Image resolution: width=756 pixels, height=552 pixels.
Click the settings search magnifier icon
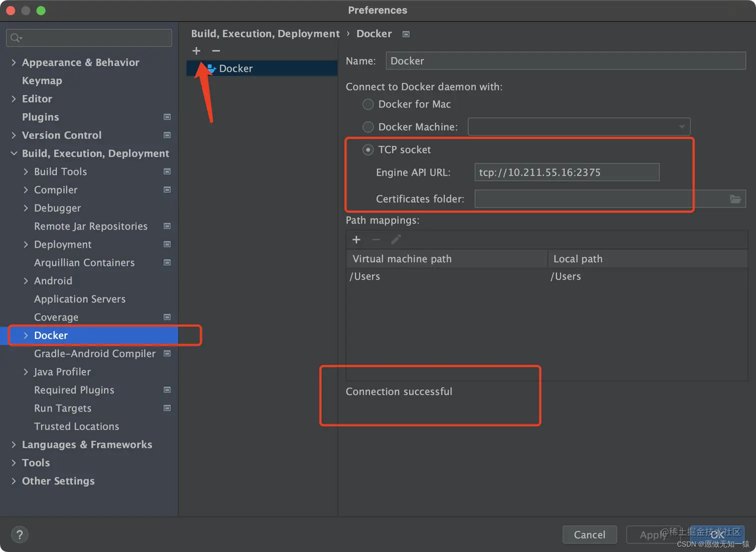pyautogui.click(x=16, y=38)
